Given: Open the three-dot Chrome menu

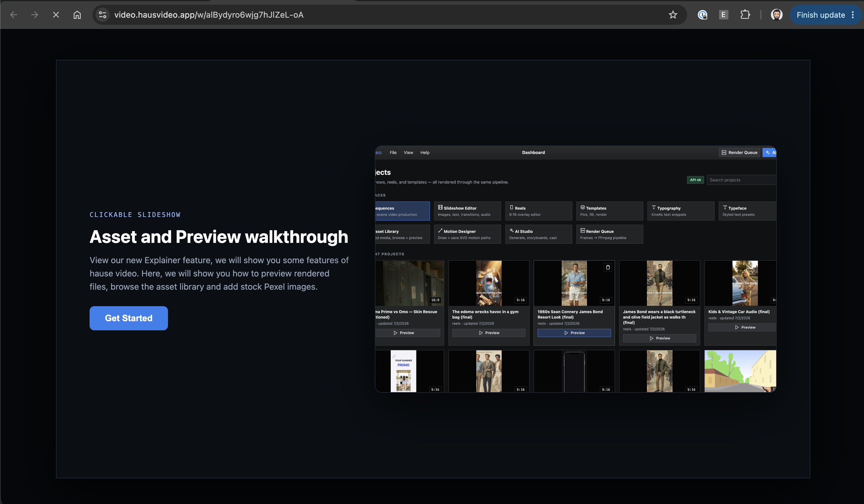Looking at the screenshot, I should [x=853, y=15].
